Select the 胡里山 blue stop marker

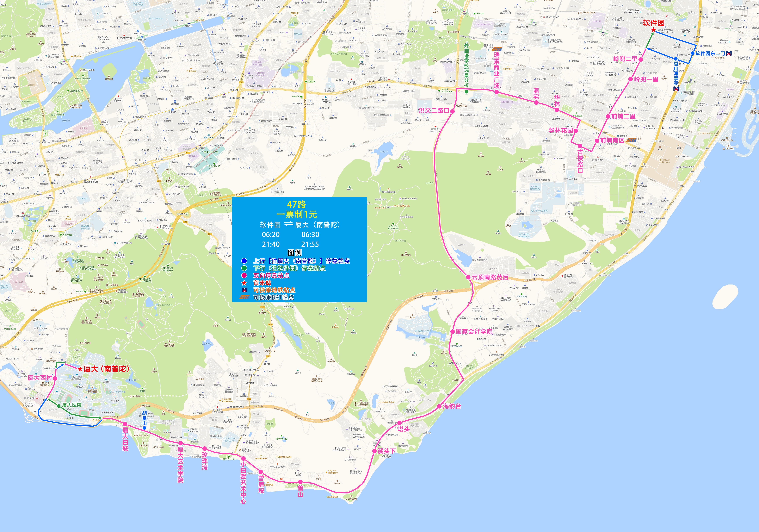pyautogui.click(x=144, y=428)
